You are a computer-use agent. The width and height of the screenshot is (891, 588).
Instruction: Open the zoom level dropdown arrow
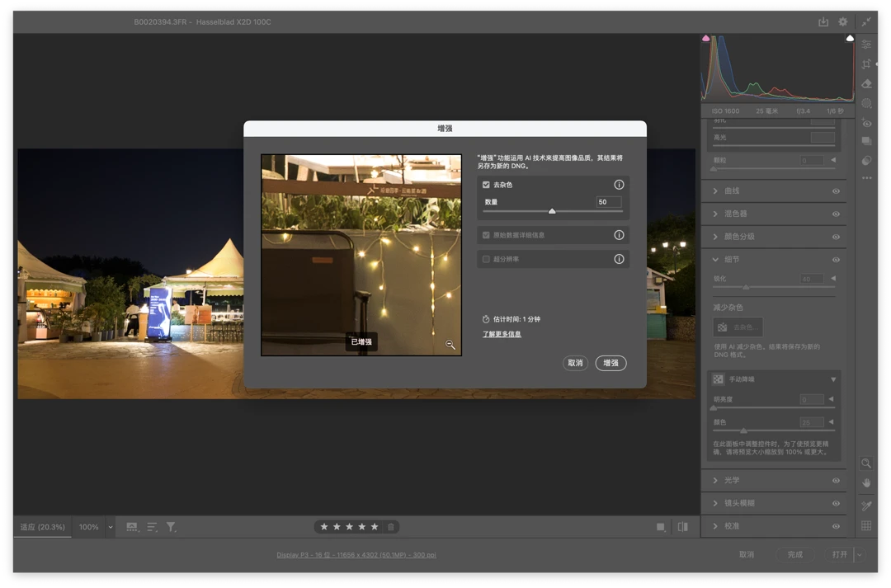tap(111, 527)
